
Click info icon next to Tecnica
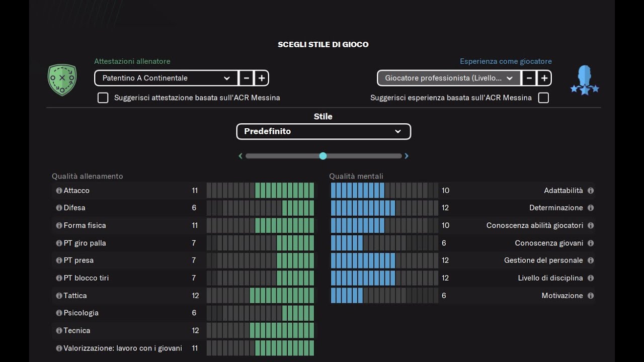tap(59, 330)
